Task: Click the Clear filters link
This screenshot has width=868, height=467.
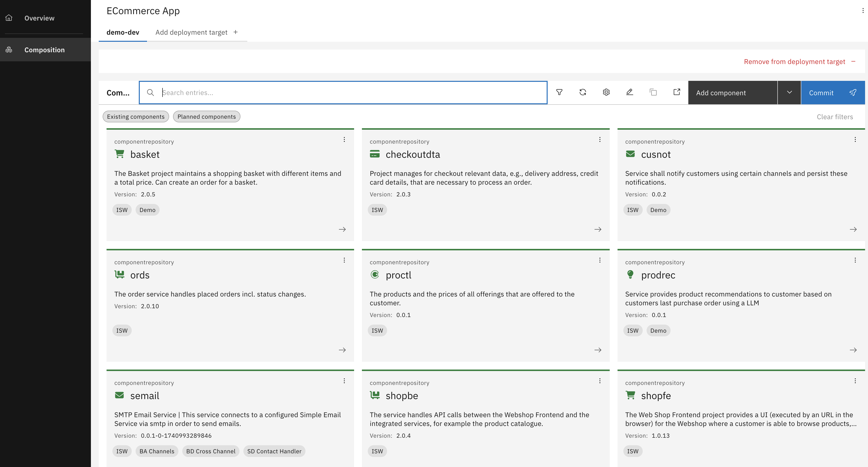Action: (835, 117)
